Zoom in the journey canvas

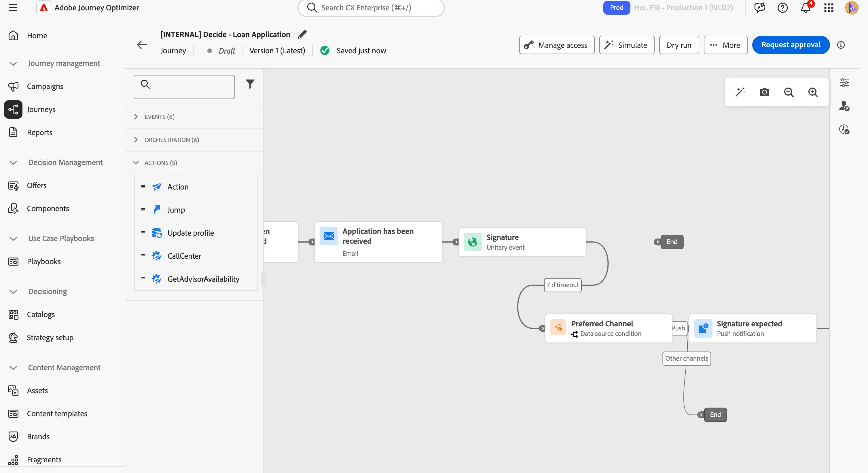click(x=813, y=92)
